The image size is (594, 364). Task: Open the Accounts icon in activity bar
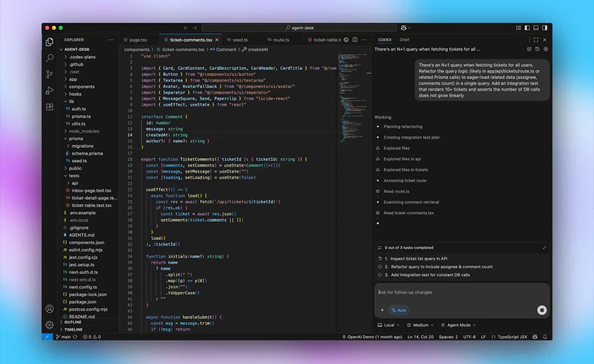tap(49, 309)
